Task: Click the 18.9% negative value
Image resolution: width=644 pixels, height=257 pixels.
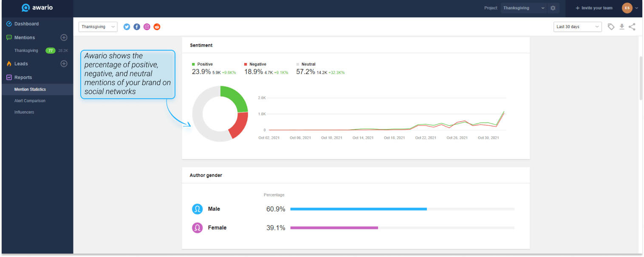Action: 254,72
